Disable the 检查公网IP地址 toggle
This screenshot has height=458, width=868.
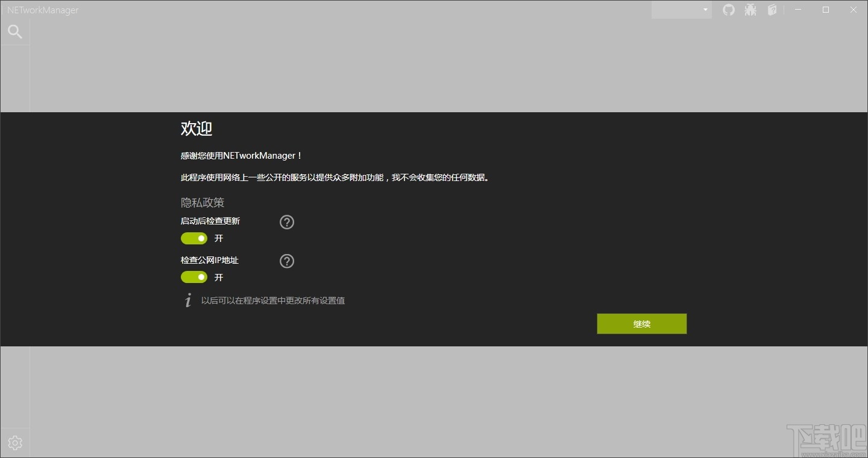(193, 277)
